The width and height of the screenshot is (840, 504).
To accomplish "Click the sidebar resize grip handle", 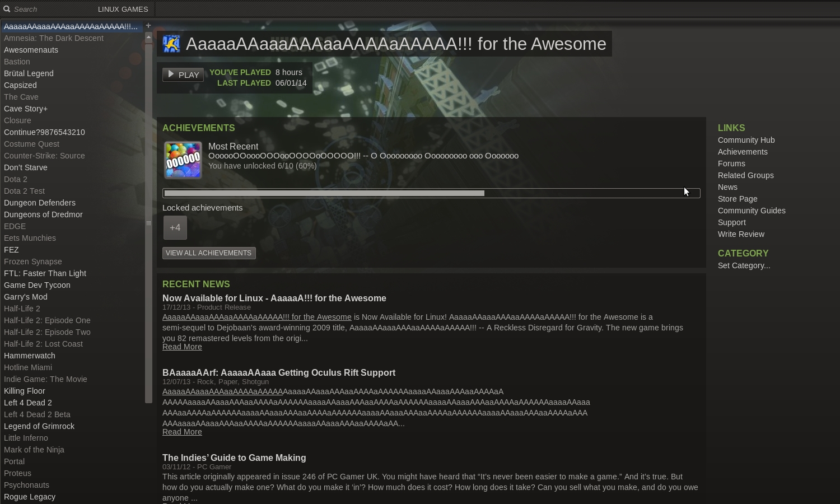I will 148,223.
